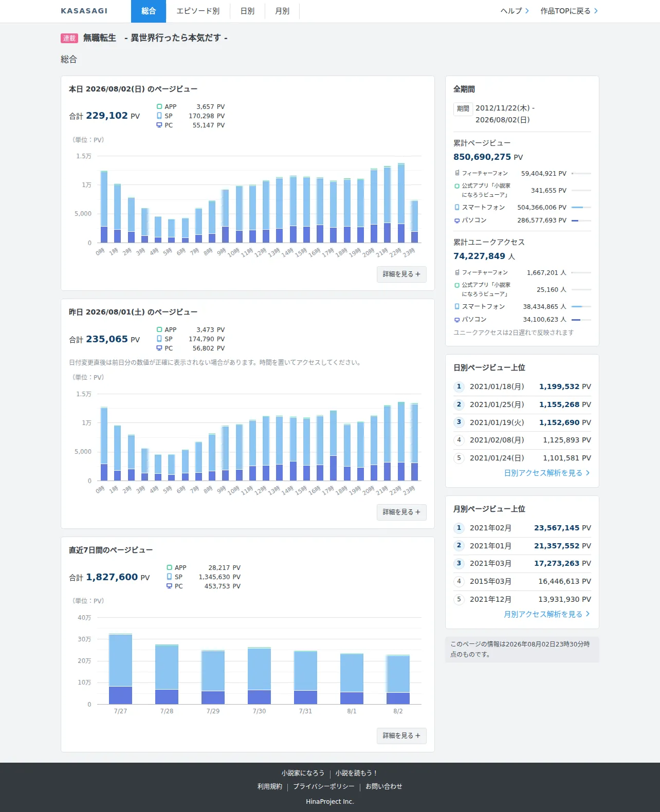Viewport: 660px width, 812px height.
Task: Click the APP icon in today's pageview legend
Action: coord(159,107)
